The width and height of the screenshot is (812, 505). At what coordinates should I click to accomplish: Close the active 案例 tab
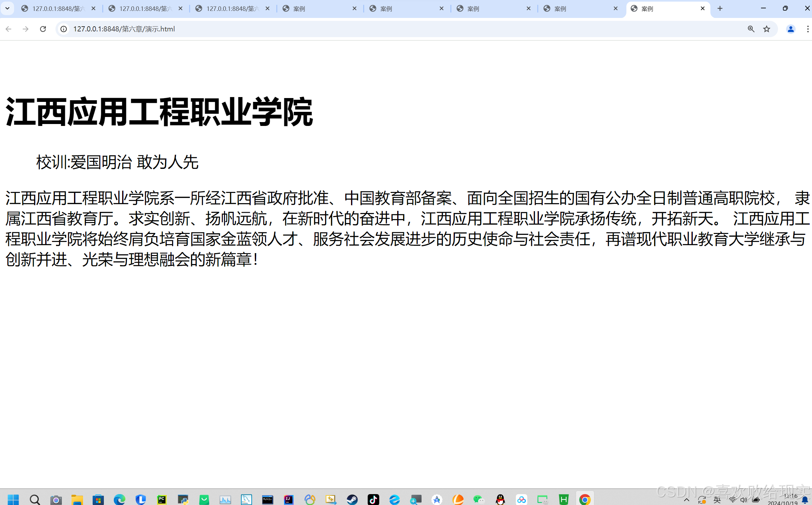tap(702, 9)
